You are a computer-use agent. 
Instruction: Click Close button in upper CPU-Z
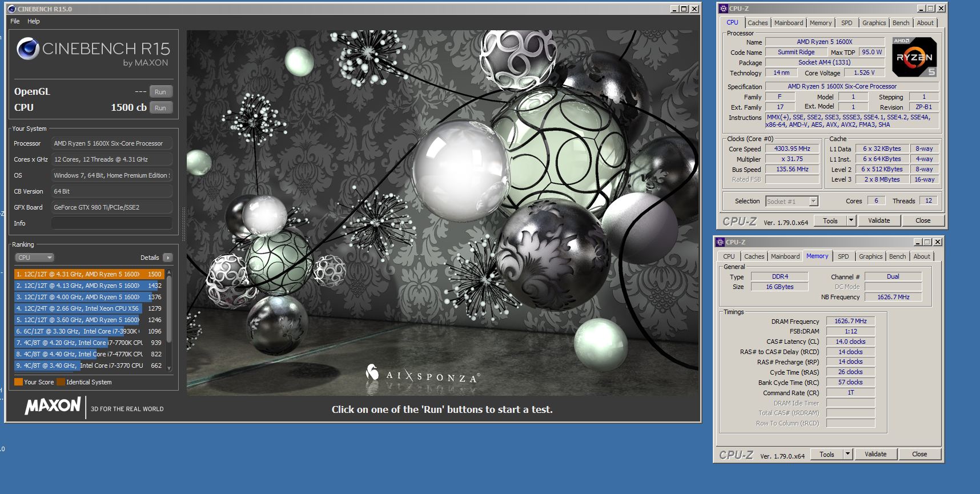pos(923,220)
